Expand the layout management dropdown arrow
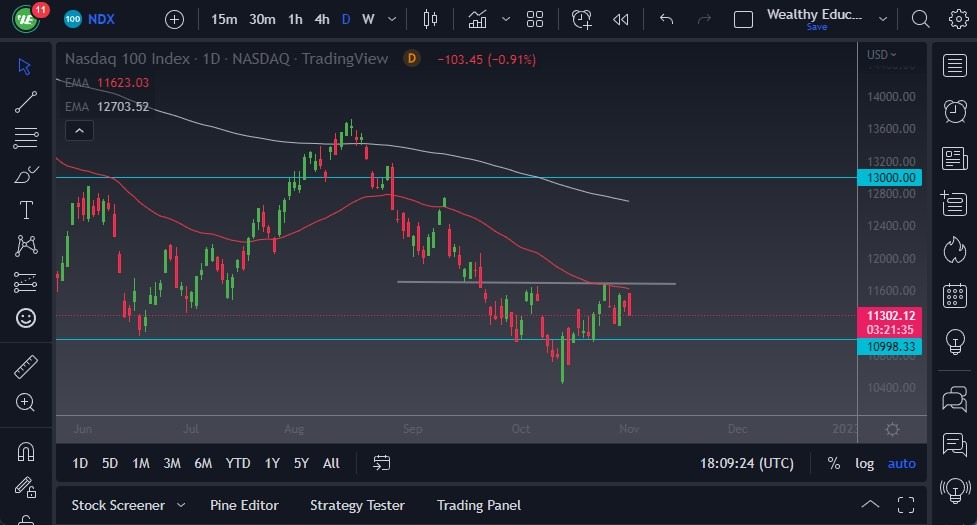977x525 pixels. coord(883,19)
